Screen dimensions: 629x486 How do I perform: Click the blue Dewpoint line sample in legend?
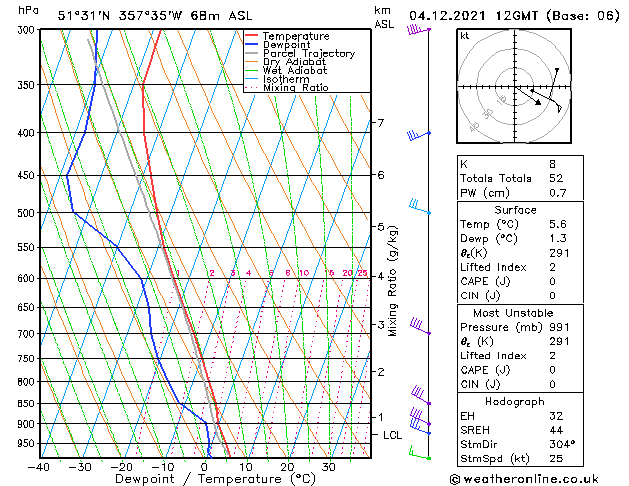[252, 44]
